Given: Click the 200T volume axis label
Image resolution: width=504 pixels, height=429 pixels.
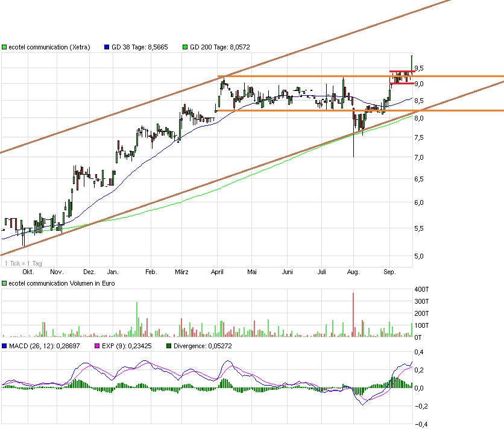Looking at the screenshot, I should [x=421, y=313].
